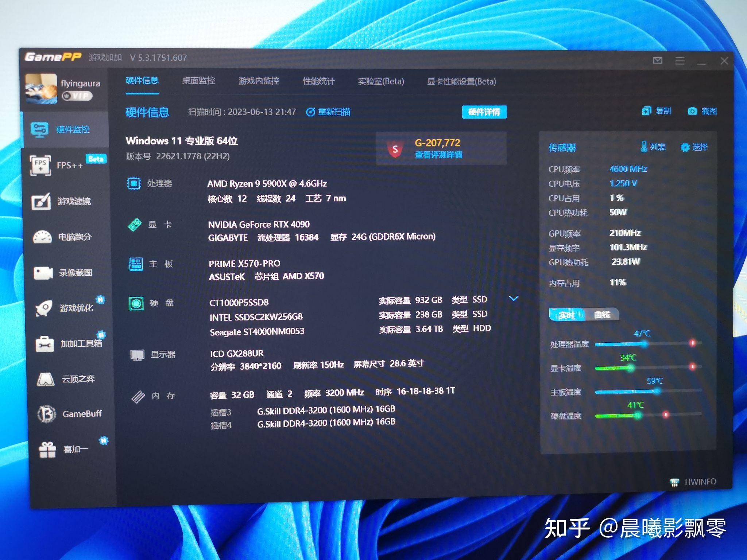Open 电脑跑分 benchmark section
The height and width of the screenshot is (560, 747).
pos(62,237)
